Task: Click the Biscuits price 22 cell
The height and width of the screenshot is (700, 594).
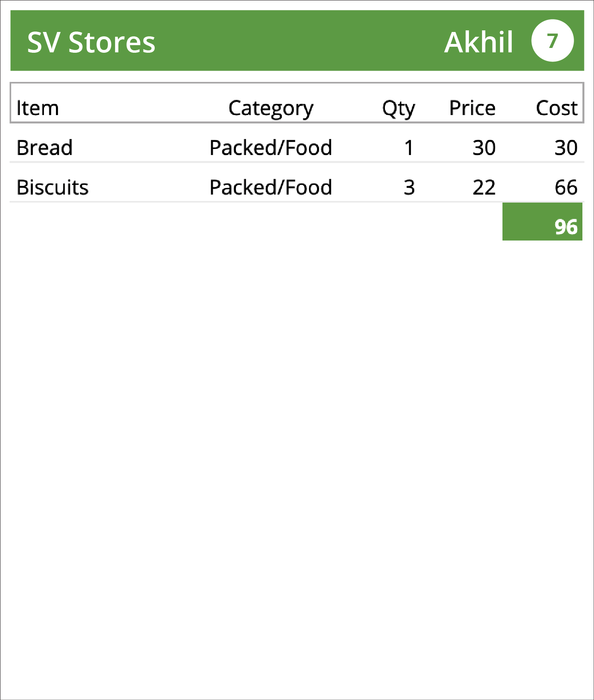Action: pyautogui.click(x=484, y=187)
